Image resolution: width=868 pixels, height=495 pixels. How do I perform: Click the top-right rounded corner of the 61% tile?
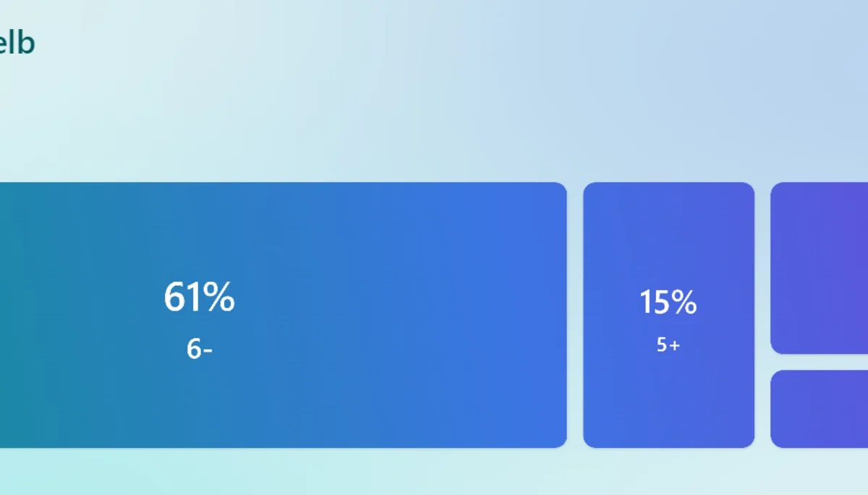tap(560, 189)
